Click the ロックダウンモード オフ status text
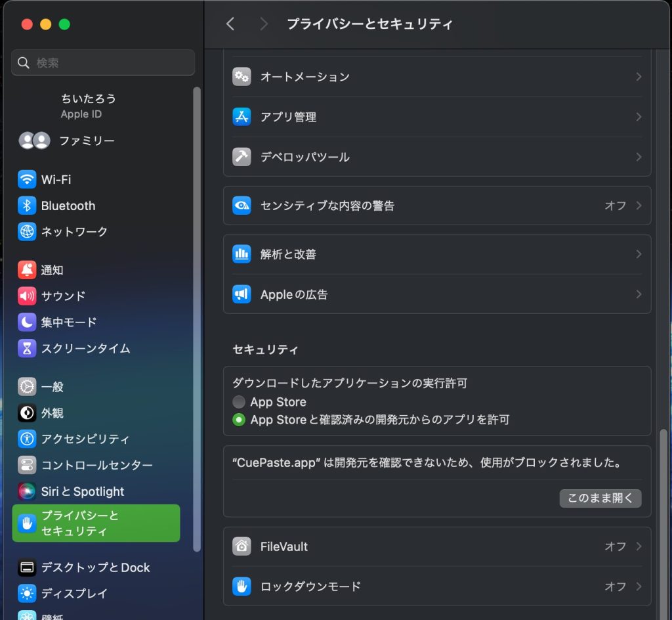672x620 pixels. point(615,586)
